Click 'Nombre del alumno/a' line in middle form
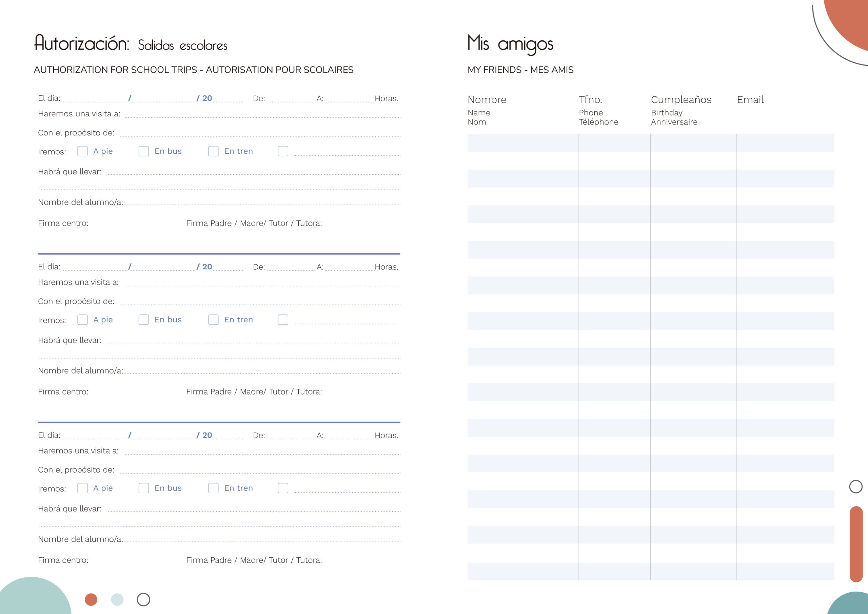Image resolution: width=868 pixels, height=614 pixels. click(x=262, y=371)
